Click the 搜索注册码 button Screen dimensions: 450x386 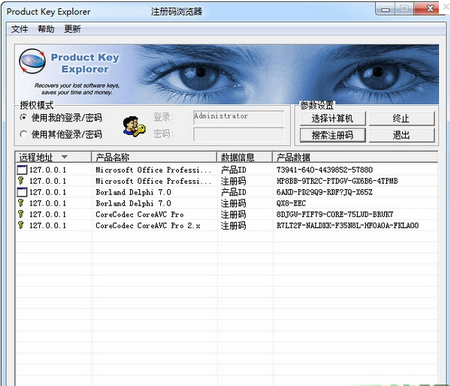pos(333,135)
